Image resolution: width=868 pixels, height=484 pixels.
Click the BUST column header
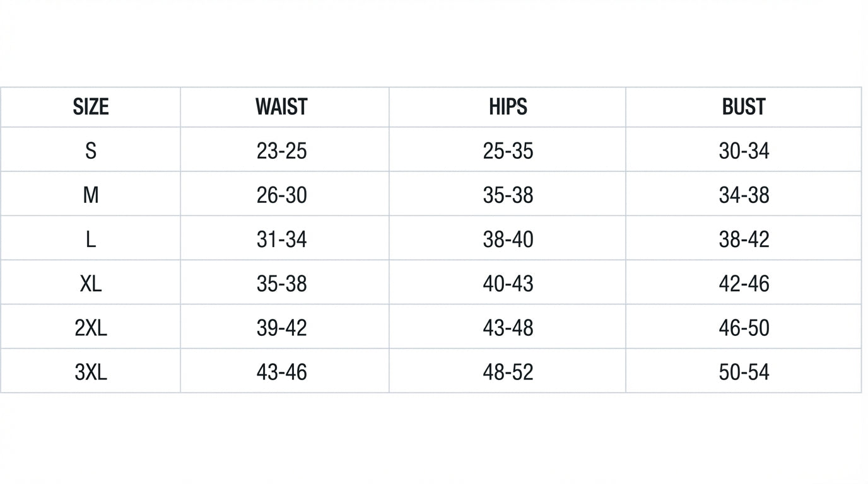(744, 107)
